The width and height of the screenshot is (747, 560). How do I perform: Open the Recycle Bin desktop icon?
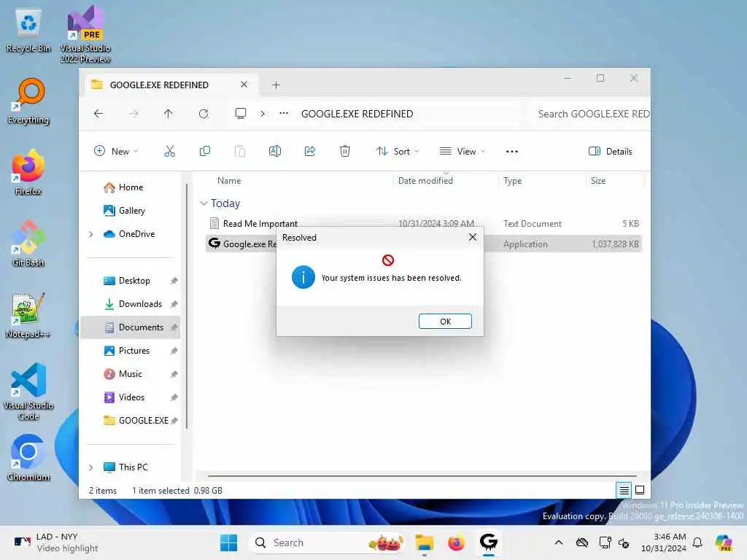coord(28,31)
